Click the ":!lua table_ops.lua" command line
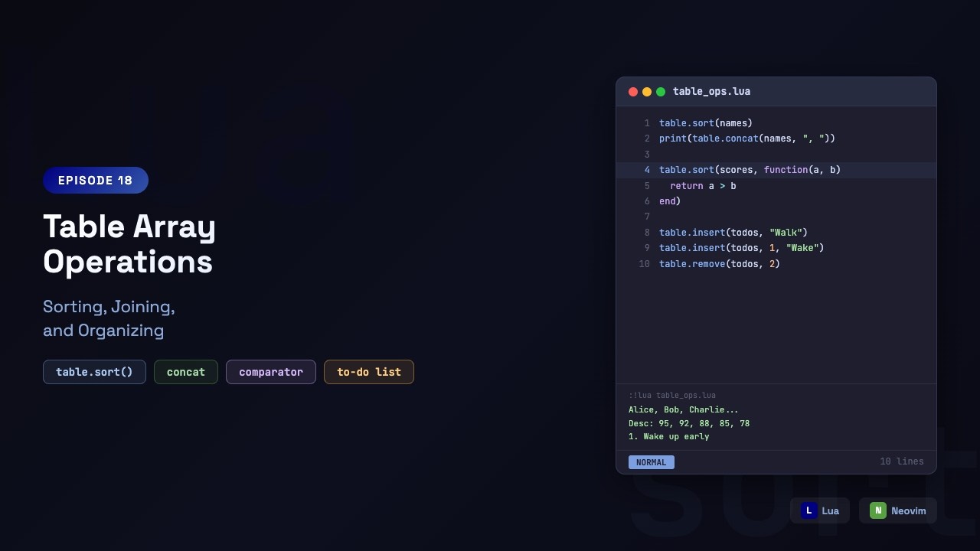980x551 pixels. pyautogui.click(x=672, y=396)
